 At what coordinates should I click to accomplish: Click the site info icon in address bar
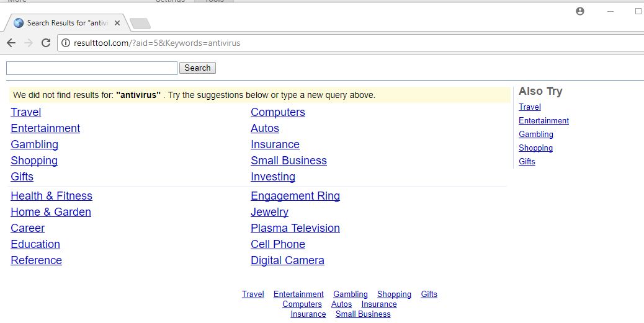coord(66,43)
